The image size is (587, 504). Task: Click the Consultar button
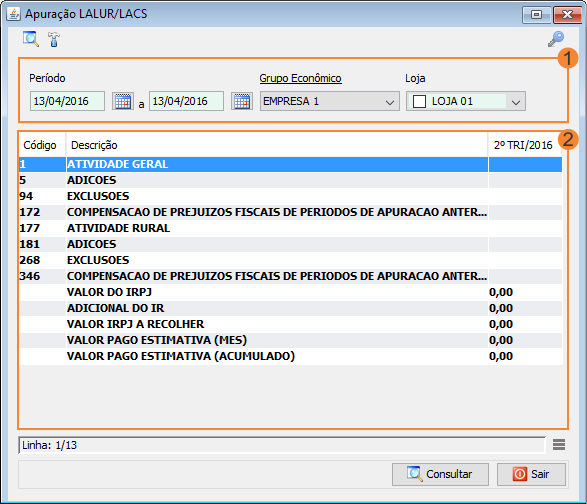440,474
